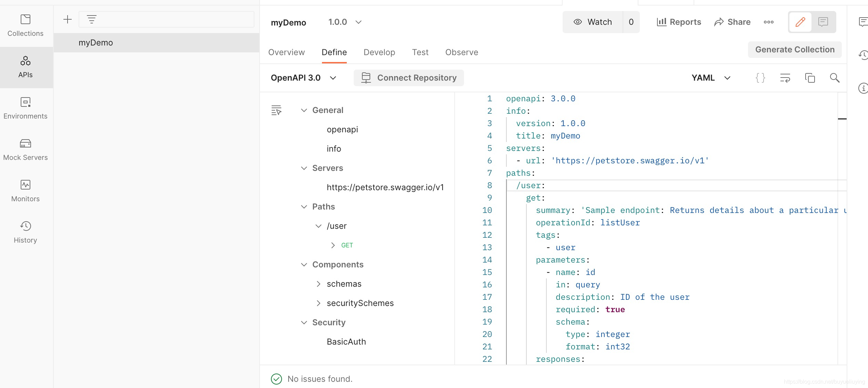Expand the securitySchemes node
The width and height of the screenshot is (868, 388).
tap(318, 303)
